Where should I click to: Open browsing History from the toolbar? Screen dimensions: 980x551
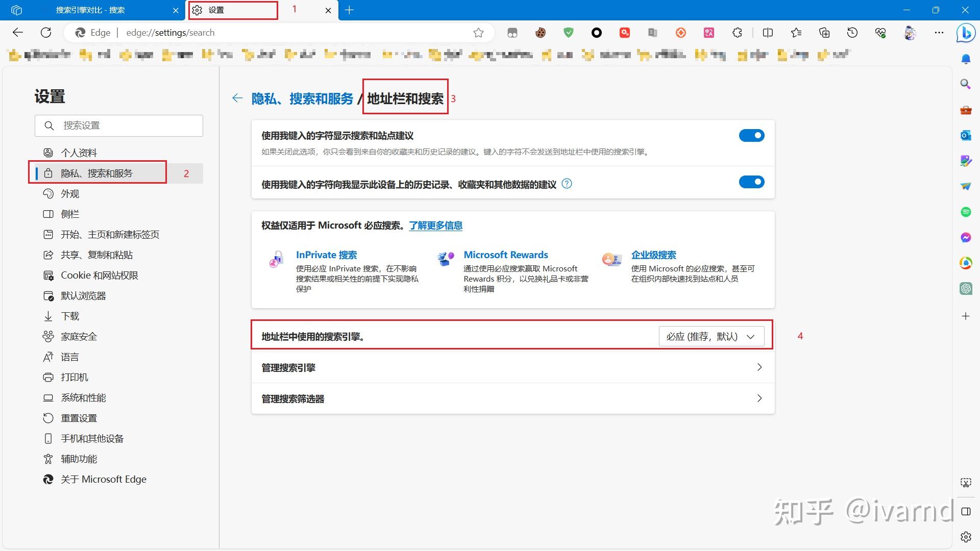click(x=852, y=32)
